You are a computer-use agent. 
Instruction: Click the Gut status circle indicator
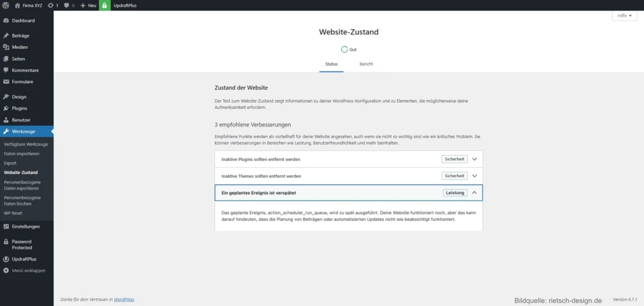coord(344,49)
